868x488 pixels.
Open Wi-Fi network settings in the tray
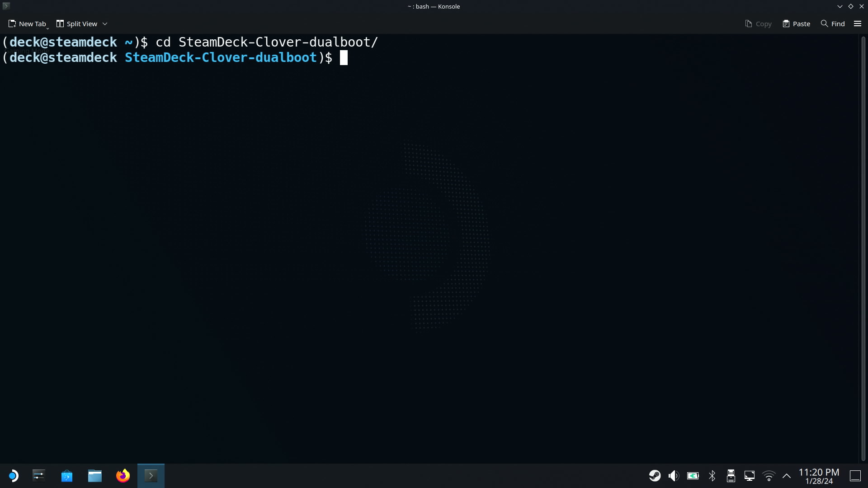pyautogui.click(x=769, y=476)
